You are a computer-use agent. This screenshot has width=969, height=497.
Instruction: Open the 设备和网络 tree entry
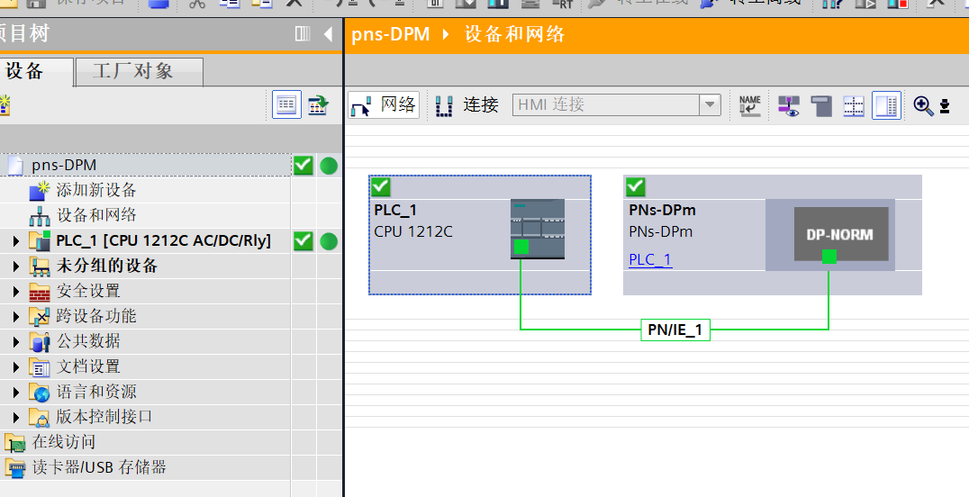click(x=96, y=215)
